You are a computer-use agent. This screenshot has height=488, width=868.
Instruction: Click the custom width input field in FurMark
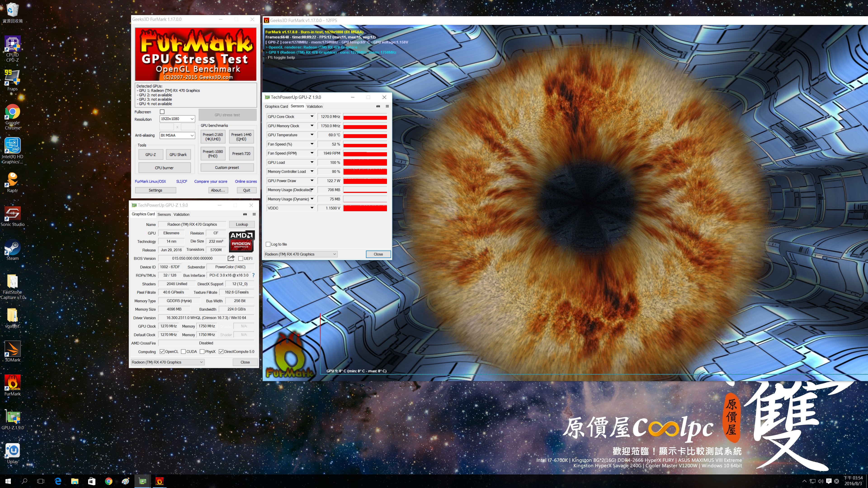(166, 127)
